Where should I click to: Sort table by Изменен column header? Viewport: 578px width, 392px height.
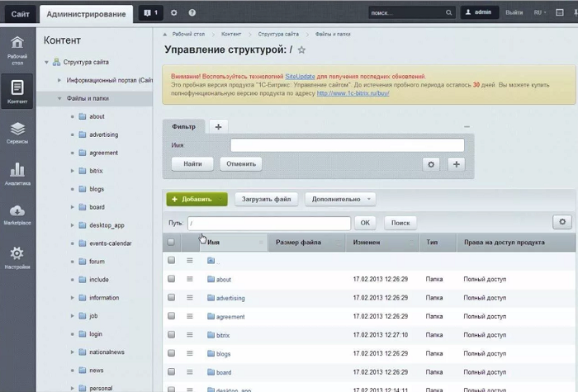click(381, 243)
